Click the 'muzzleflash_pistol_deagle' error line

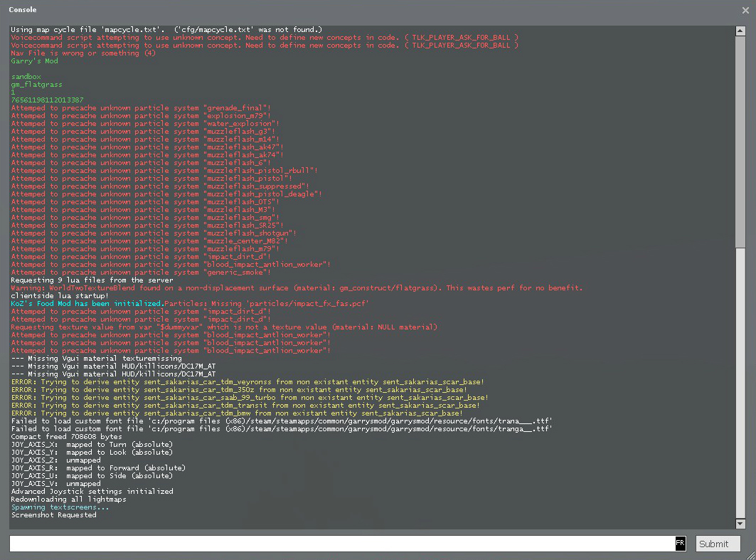pyautogui.click(x=166, y=194)
